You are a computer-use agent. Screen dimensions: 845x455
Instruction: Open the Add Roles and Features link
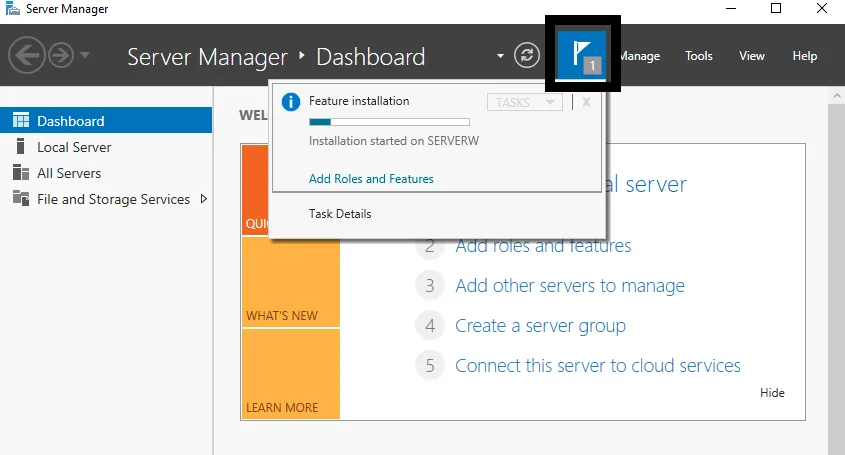[x=371, y=179]
